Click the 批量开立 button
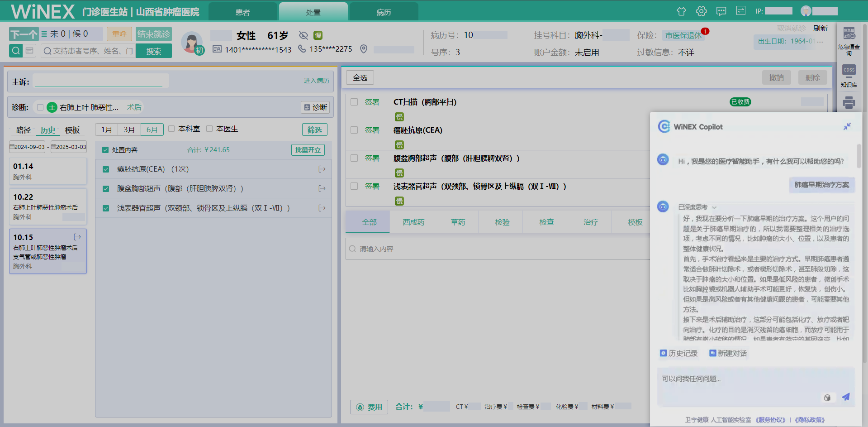Viewport: 868px width, 427px height. click(308, 150)
